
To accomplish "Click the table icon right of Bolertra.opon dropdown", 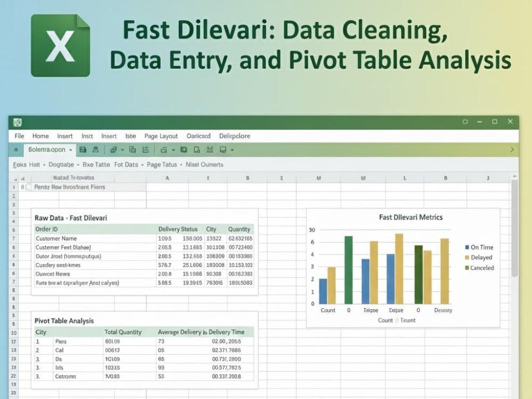I will 82,149.
